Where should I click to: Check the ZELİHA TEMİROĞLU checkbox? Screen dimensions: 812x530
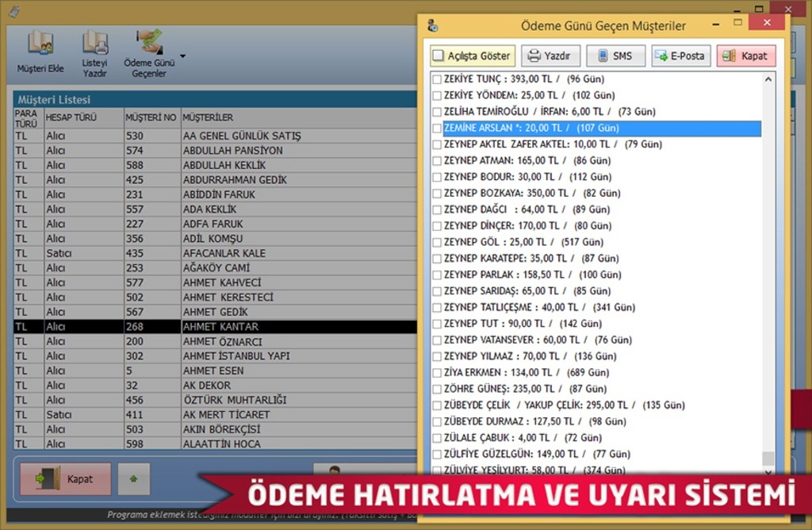click(x=437, y=112)
